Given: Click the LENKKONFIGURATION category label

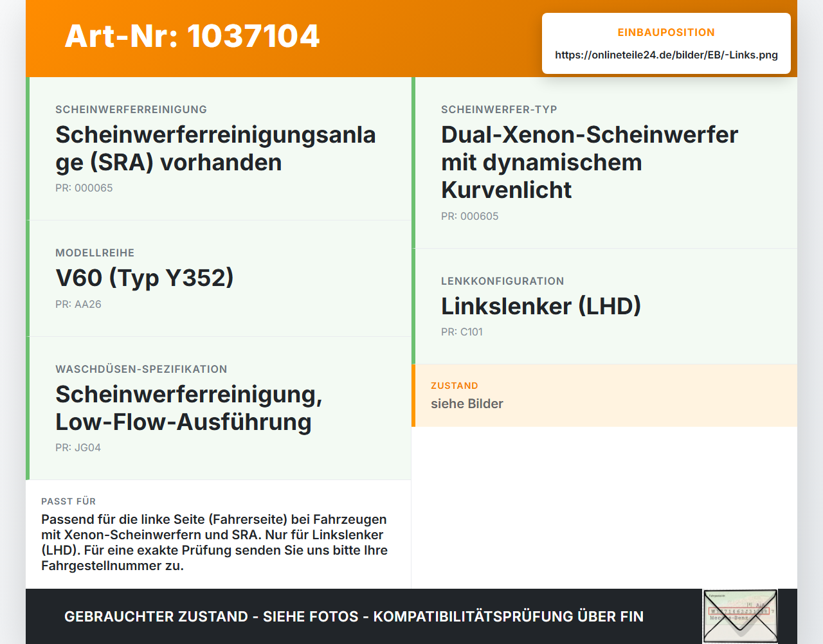Looking at the screenshot, I should (503, 281).
